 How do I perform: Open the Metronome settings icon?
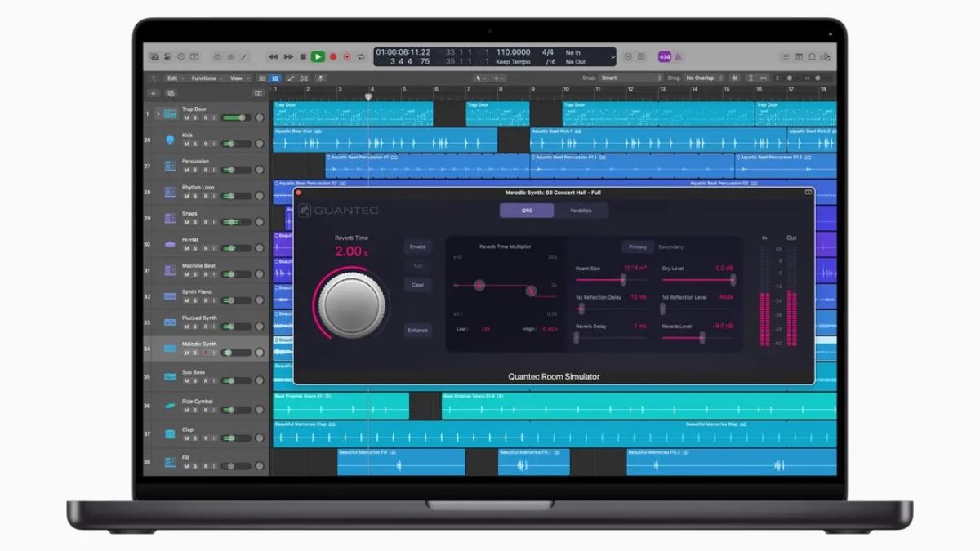[641, 56]
